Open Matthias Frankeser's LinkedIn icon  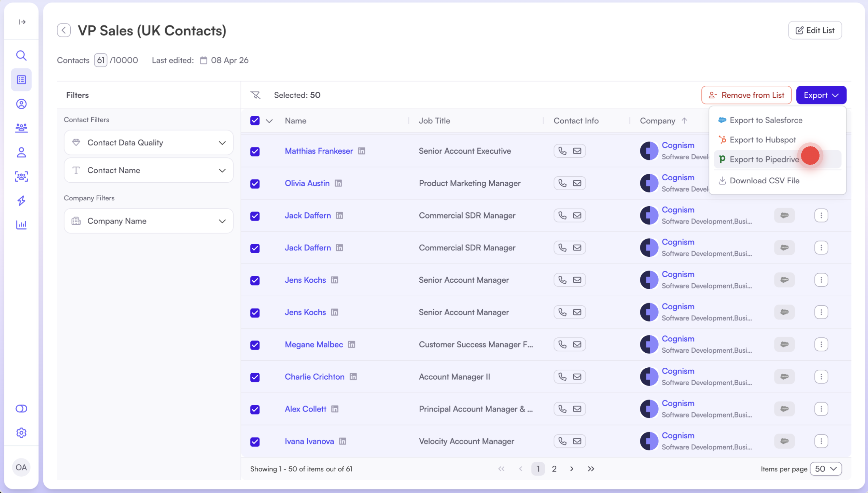362,151
